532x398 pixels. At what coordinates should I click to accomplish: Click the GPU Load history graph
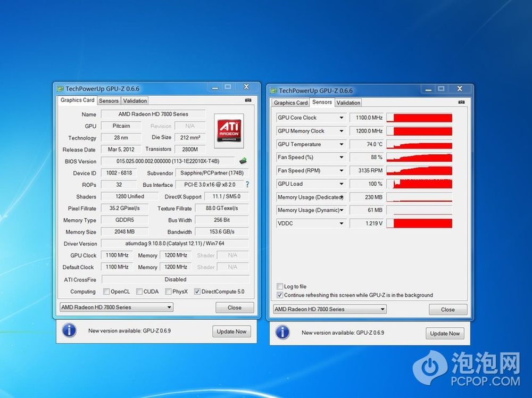tap(419, 184)
